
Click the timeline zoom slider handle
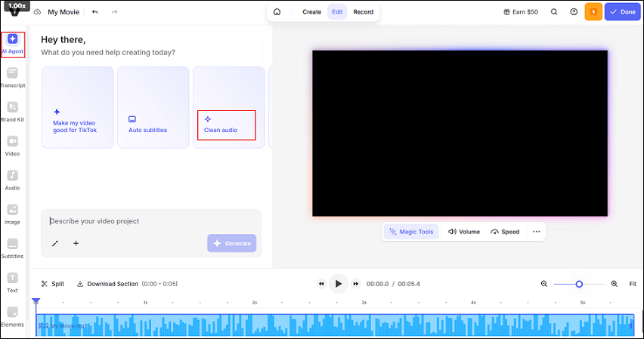pyautogui.click(x=579, y=284)
